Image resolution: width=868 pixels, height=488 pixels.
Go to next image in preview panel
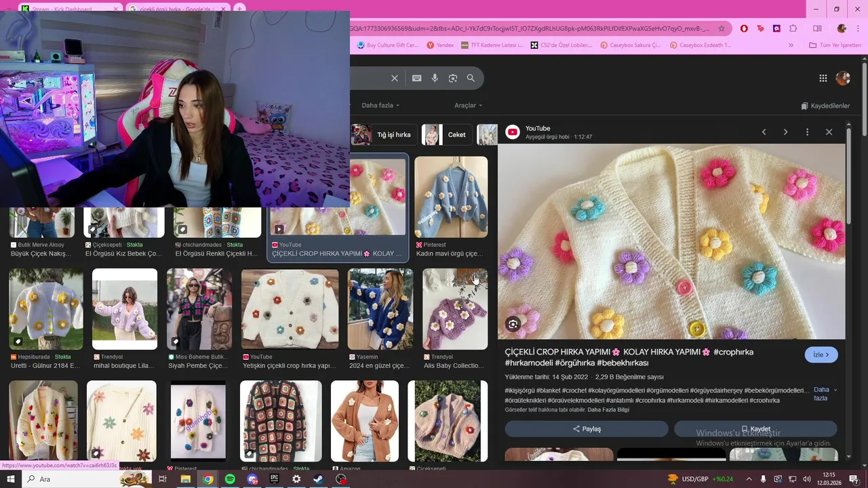pos(785,132)
